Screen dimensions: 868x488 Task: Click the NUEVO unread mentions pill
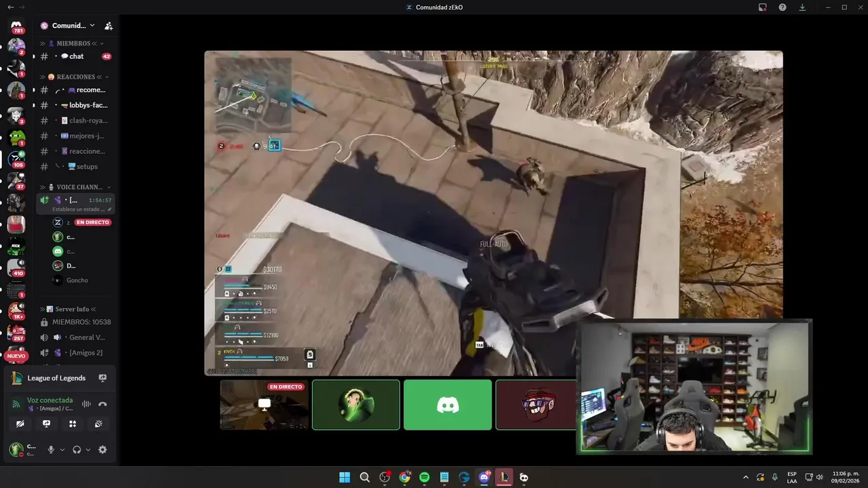pos(16,356)
